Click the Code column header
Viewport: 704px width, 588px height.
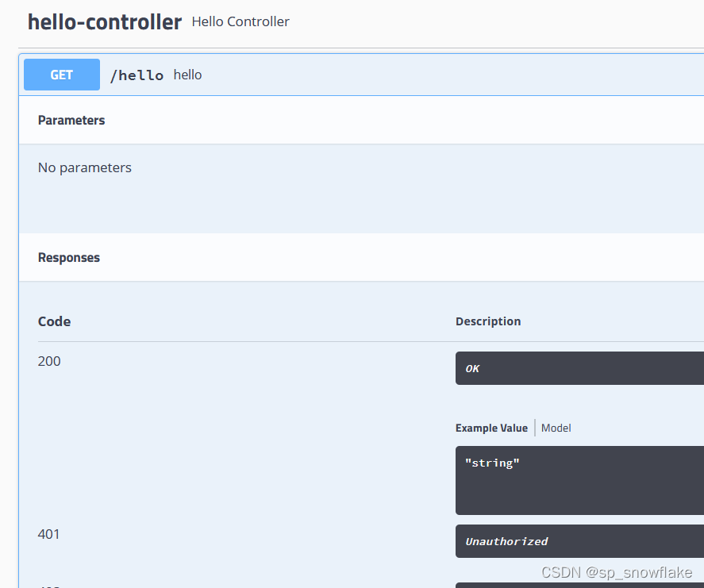[54, 321]
